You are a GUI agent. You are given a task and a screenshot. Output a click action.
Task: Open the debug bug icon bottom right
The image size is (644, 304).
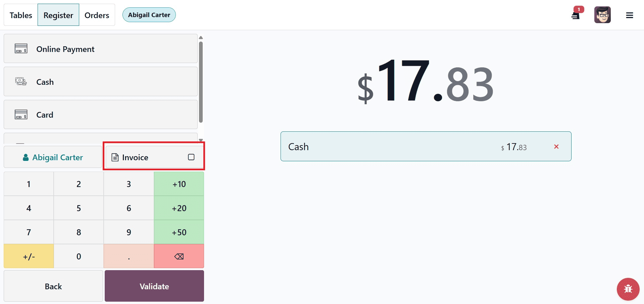(628, 289)
